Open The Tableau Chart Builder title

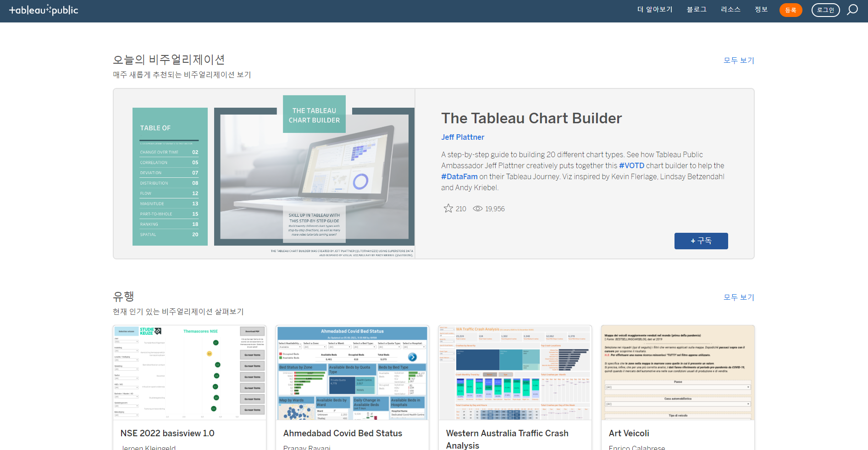[531, 118]
